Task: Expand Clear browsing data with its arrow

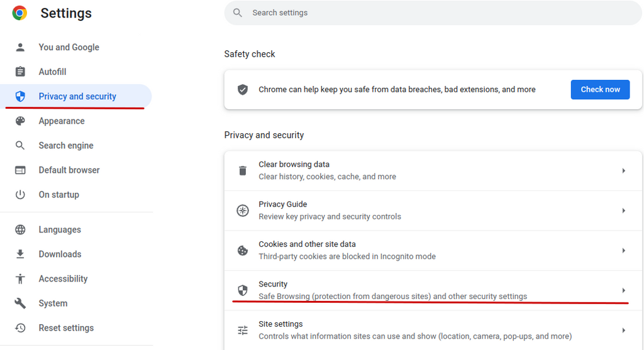Action: pyautogui.click(x=623, y=171)
